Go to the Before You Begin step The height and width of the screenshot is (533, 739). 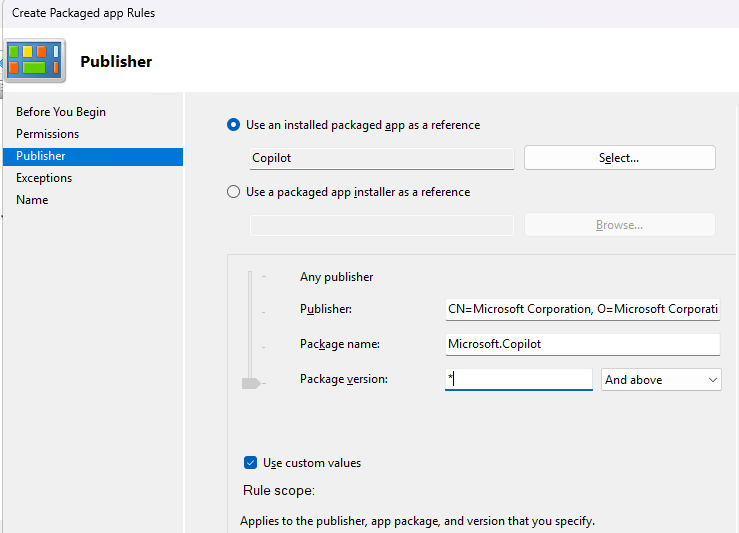(x=61, y=112)
